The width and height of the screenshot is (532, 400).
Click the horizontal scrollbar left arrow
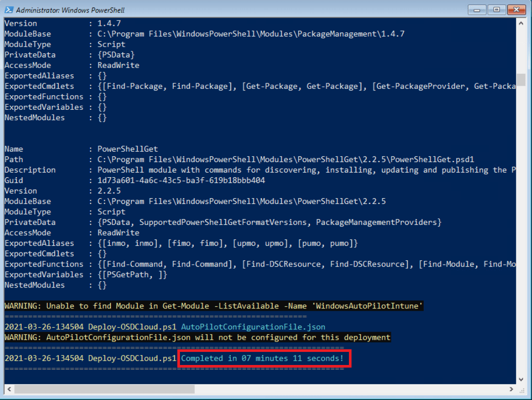click(x=9, y=390)
